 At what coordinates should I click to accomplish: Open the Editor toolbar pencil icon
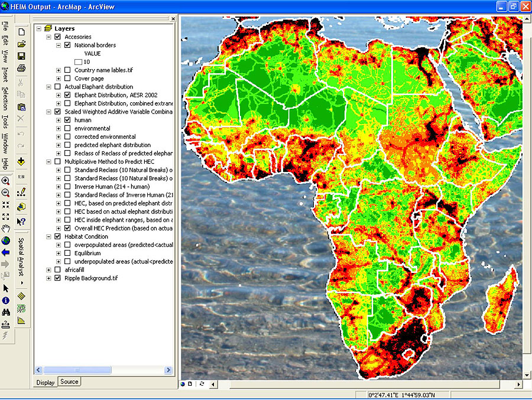(x=21, y=193)
